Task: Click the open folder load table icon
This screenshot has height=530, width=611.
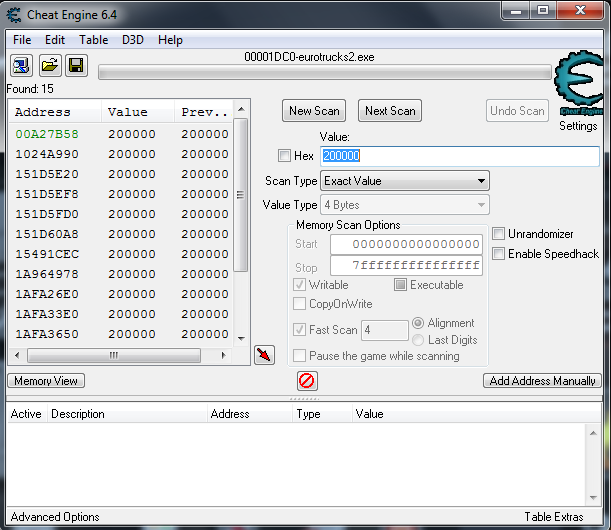Action: click(x=48, y=66)
